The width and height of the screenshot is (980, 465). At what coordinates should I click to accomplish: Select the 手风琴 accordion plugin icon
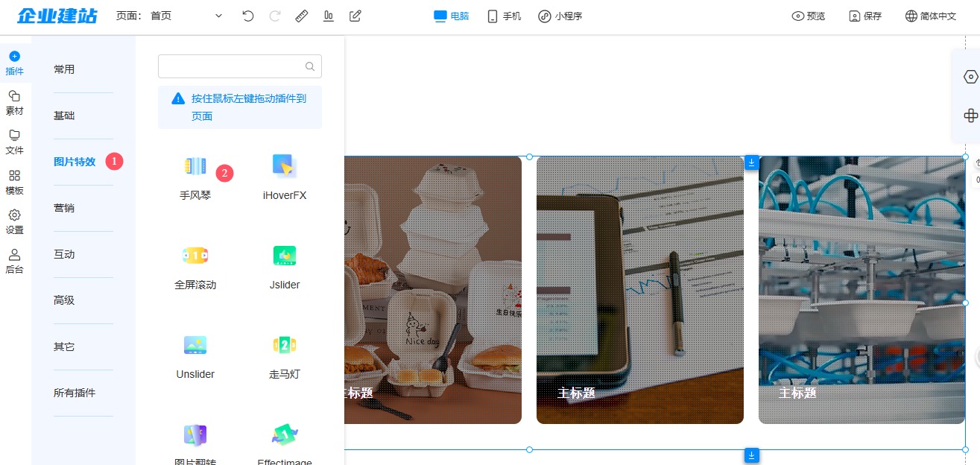click(x=195, y=166)
